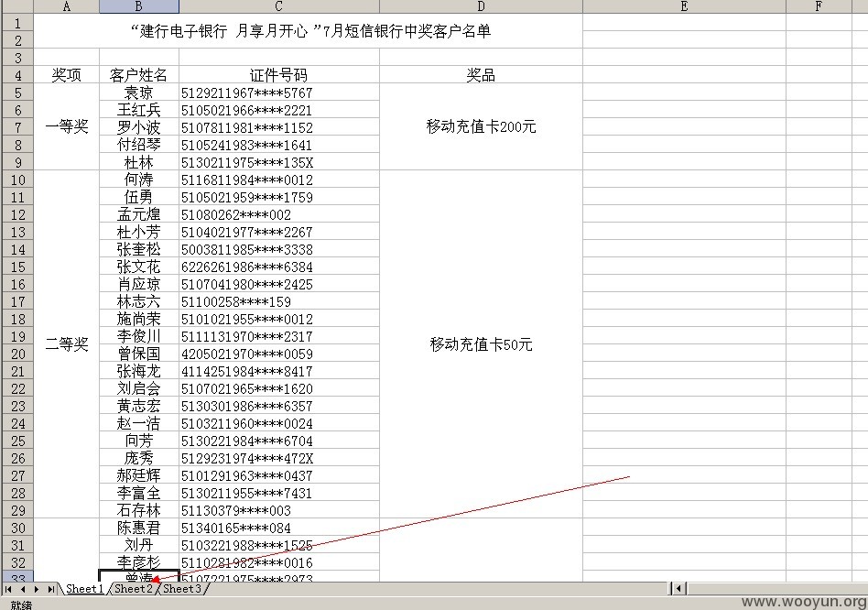Open the Sheet3 tab
The image size is (868, 610).
pyautogui.click(x=181, y=588)
